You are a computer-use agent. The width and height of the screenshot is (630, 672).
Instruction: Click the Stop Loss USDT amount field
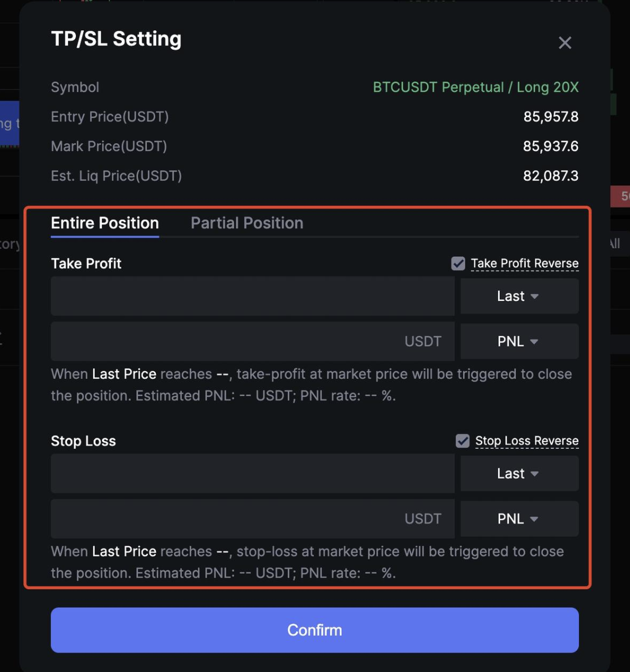[x=227, y=518]
